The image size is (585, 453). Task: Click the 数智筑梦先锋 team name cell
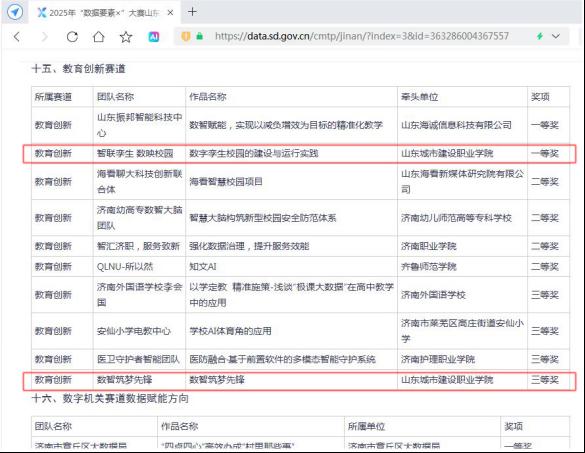(139, 380)
